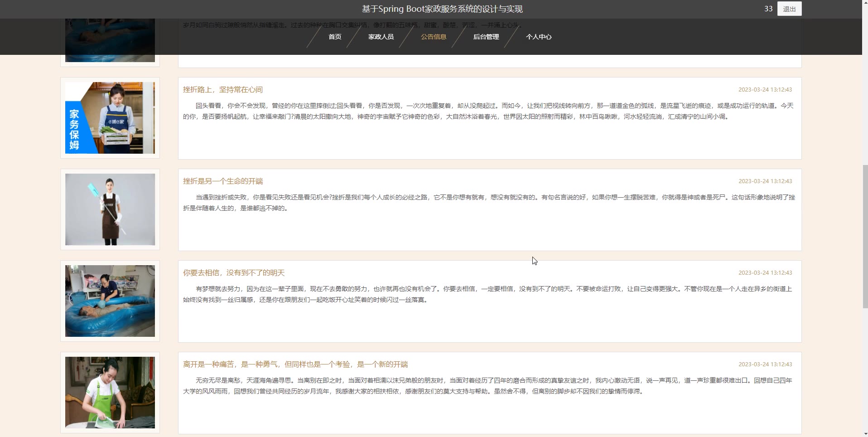The height and width of the screenshot is (437, 868).
Task: Click the date of 挫折是另一个生命的开端 announcement
Action: tap(765, 181)
